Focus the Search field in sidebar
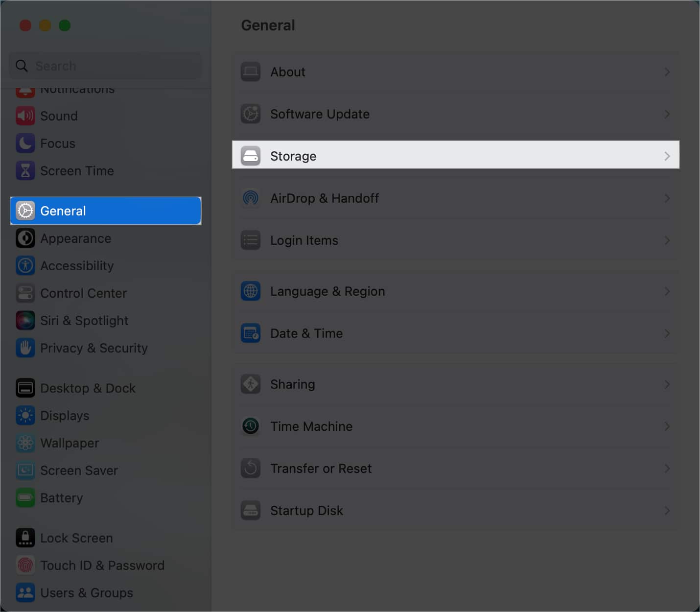The height and width of the screenshot is (612, 700). (105, 66)
